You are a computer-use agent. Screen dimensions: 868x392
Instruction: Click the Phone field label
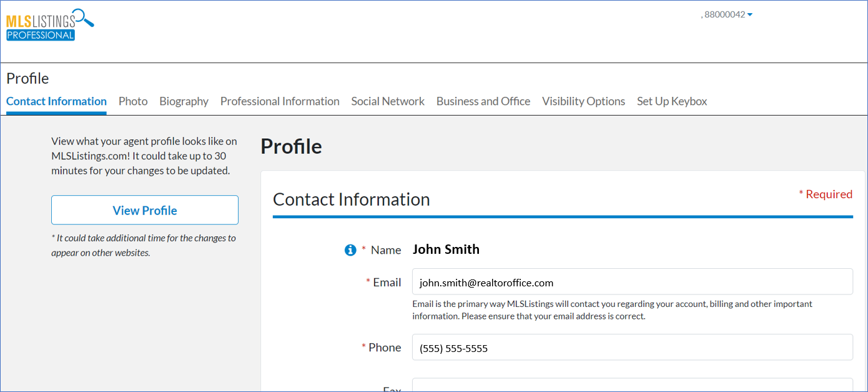[385, 348]
